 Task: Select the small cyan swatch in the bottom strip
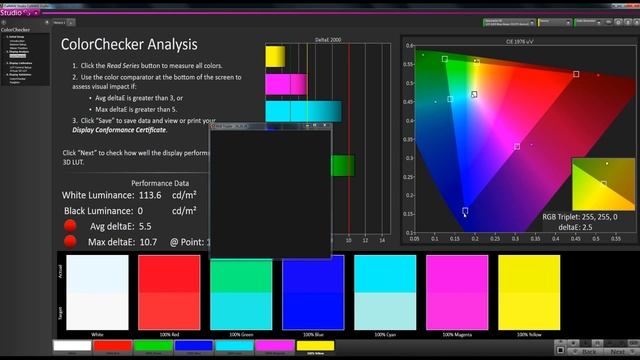pyautogui.click(x=234, y=346)
